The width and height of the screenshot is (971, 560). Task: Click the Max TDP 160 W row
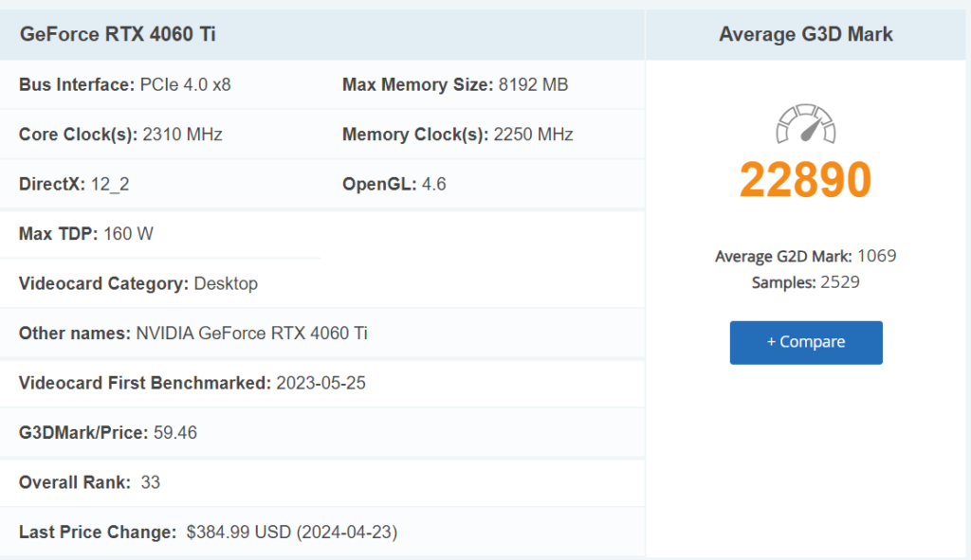coord(85,234)
